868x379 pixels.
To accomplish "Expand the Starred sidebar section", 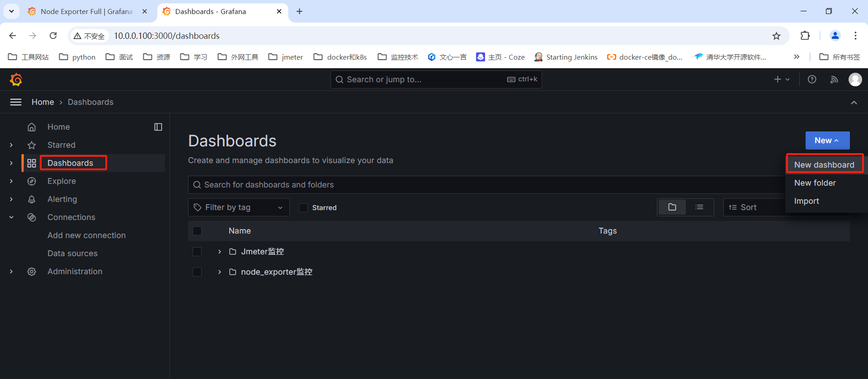I will coord(11,145).
